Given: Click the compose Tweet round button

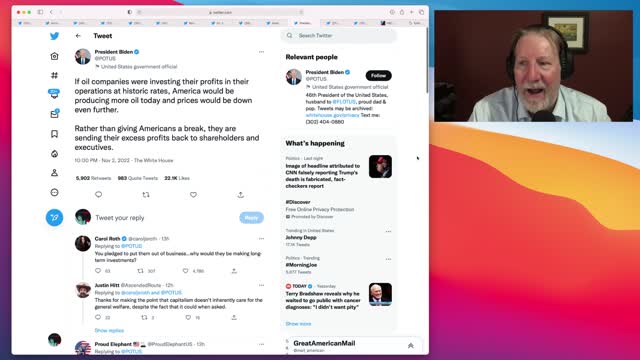Looking at the screenshot, I should point(54,218).
